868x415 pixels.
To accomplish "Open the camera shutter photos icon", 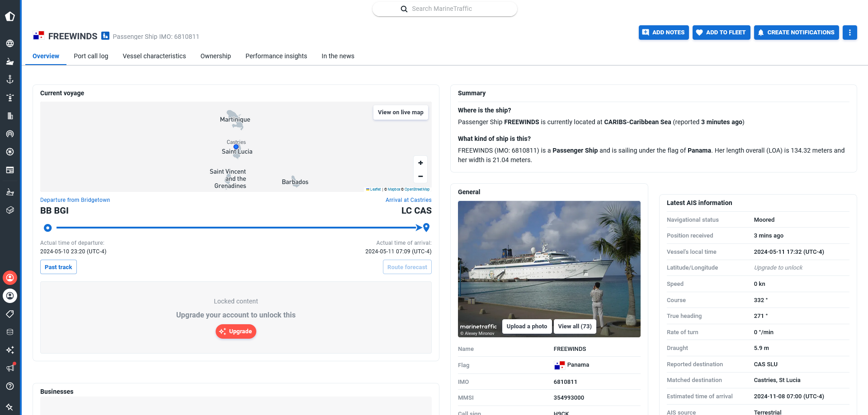I will [x=10, y=152].
